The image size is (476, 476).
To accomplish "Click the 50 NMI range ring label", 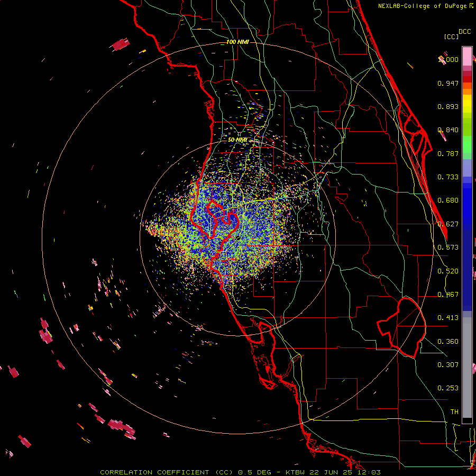I will 237,140.
